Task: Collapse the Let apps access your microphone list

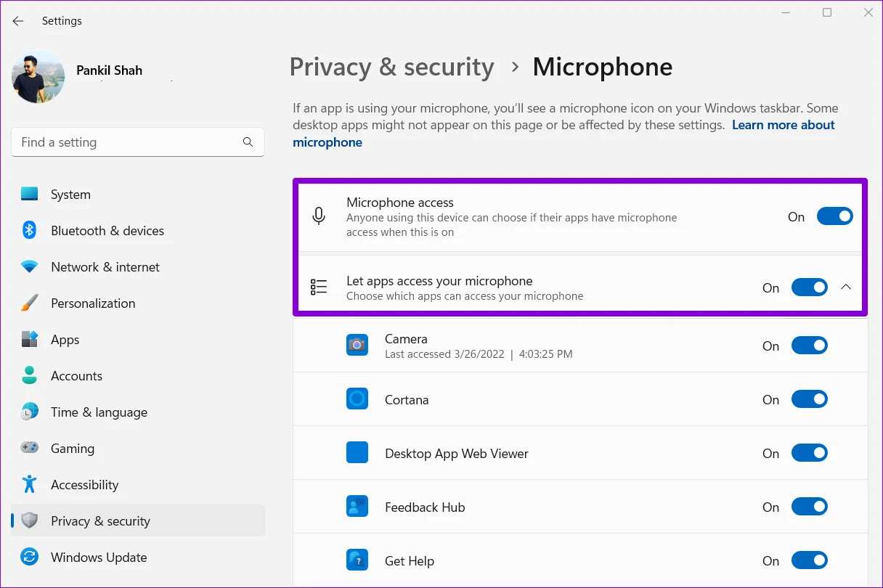Action: (845, 287)
